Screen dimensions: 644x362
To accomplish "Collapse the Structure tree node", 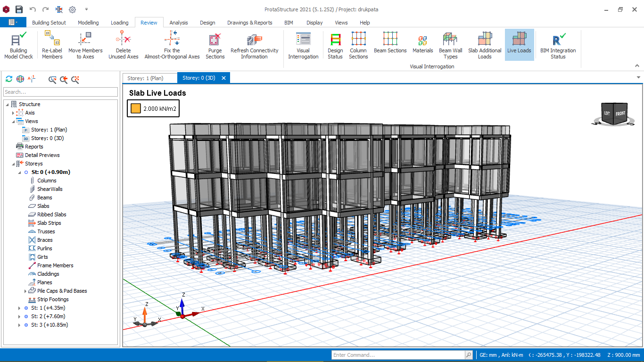I will tap(7, 104).
